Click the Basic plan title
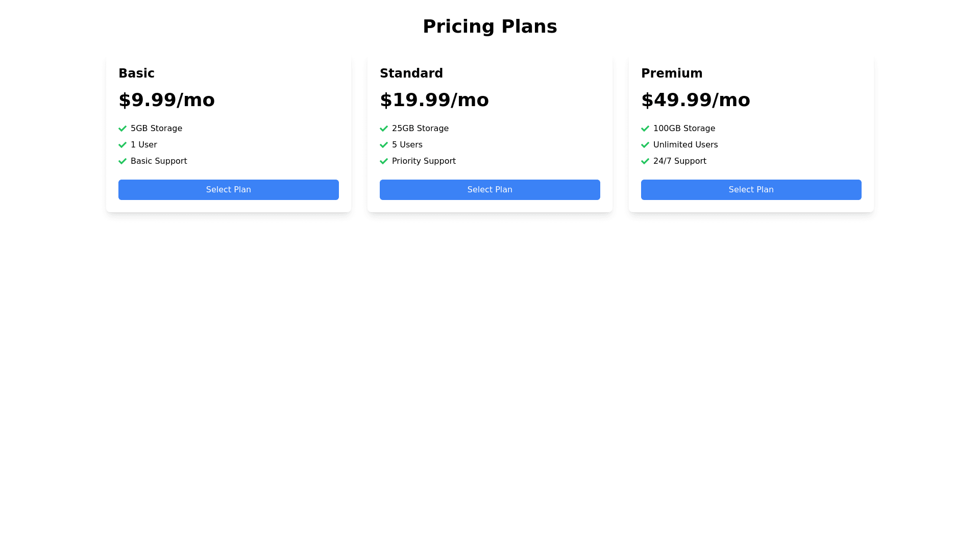This screenshot has width=980, height=551. point(136,73)
